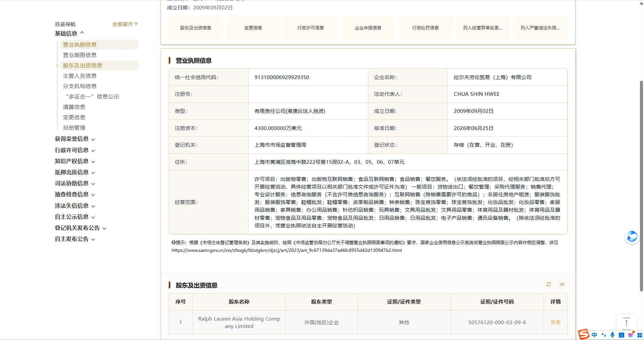The image size is (644, 340).
Task: Click shareholder name Ralph Lauren Asia Holding
Action: [x=239, y=322]
